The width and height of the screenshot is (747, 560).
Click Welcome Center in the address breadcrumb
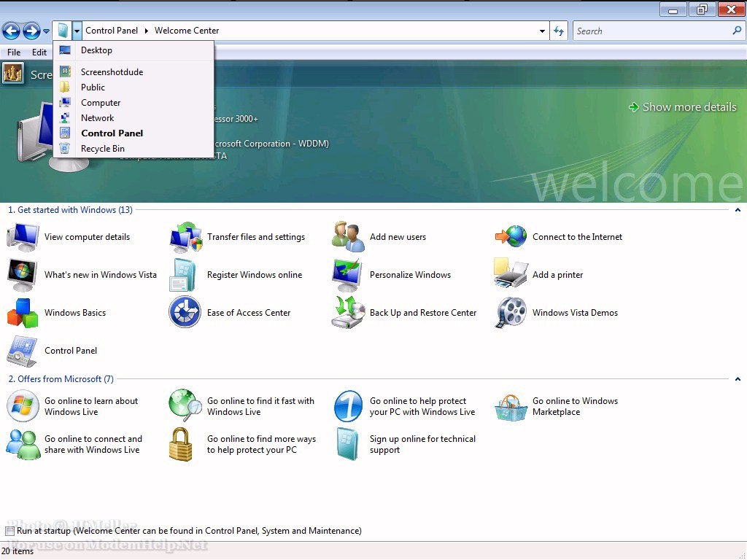(x=187, y=31)
